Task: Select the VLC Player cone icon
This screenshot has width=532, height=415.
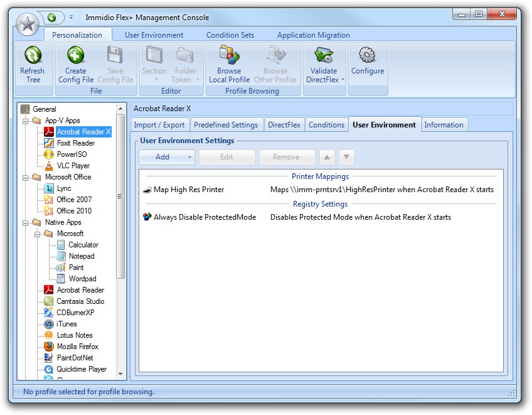Action: click(49, 166)
